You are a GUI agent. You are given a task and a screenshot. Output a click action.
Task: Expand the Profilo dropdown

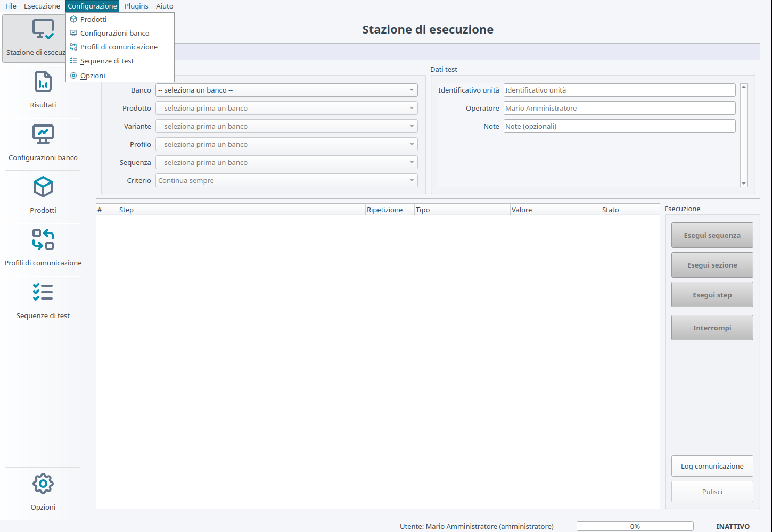pos(286,144)
